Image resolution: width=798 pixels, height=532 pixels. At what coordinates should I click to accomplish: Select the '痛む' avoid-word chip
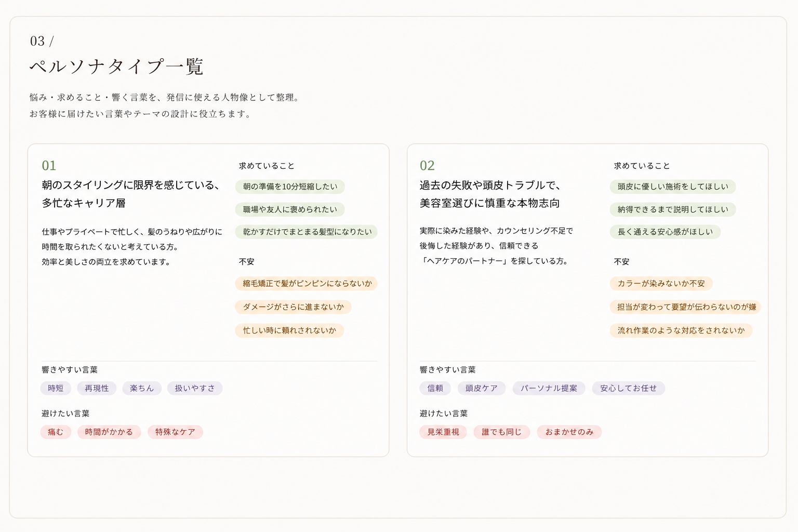56,432
